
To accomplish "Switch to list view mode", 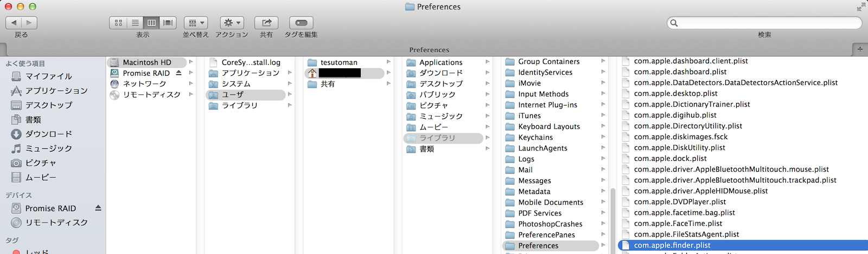I will click(135, 23).
